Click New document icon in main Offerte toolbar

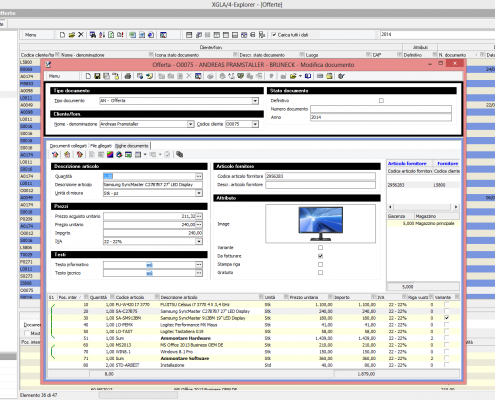click(x=62, y=35)
